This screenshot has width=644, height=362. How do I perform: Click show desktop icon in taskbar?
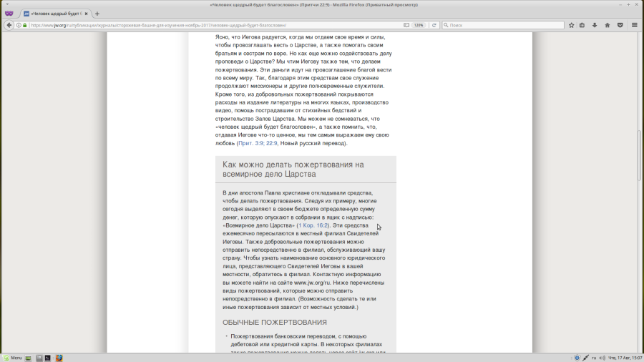click(28, 358)
